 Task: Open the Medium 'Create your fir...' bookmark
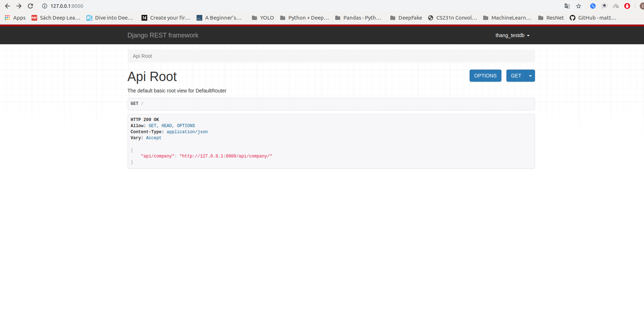166,18
